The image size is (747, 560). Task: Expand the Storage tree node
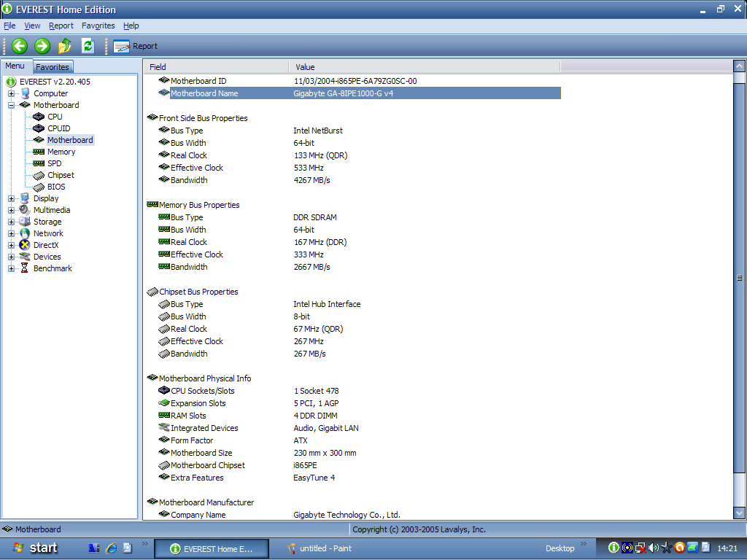click(12, 222)
